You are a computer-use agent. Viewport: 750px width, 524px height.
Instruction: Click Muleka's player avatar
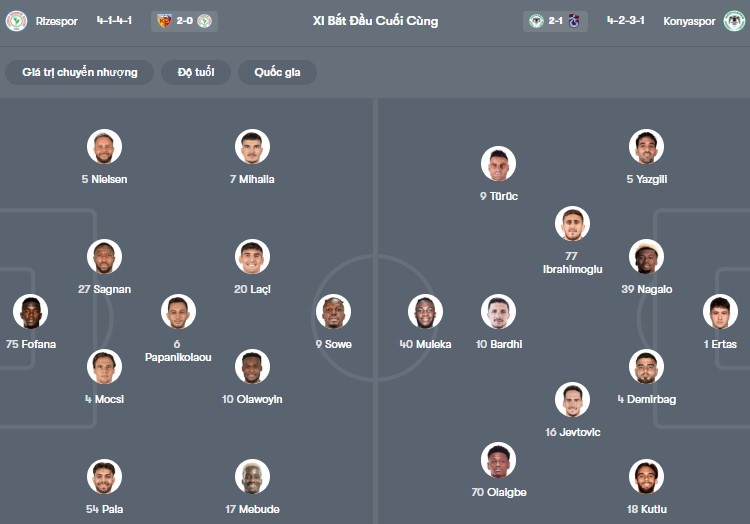[x=425, y=312]
